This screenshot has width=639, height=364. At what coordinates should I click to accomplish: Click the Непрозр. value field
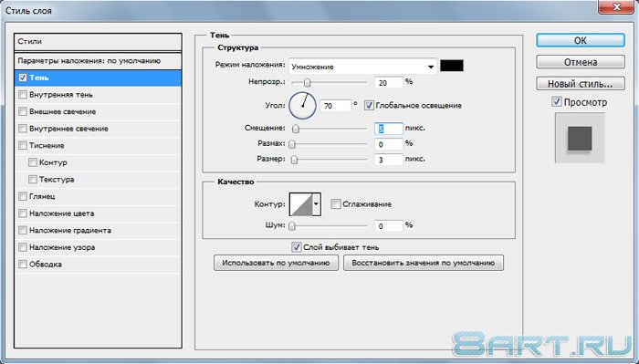tap(388, 83)
